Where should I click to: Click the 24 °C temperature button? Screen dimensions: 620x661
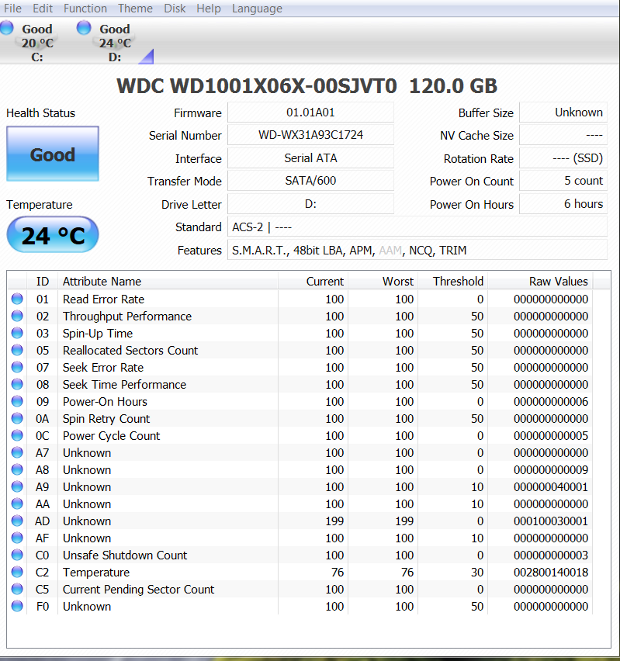click(x=52, y=236)
